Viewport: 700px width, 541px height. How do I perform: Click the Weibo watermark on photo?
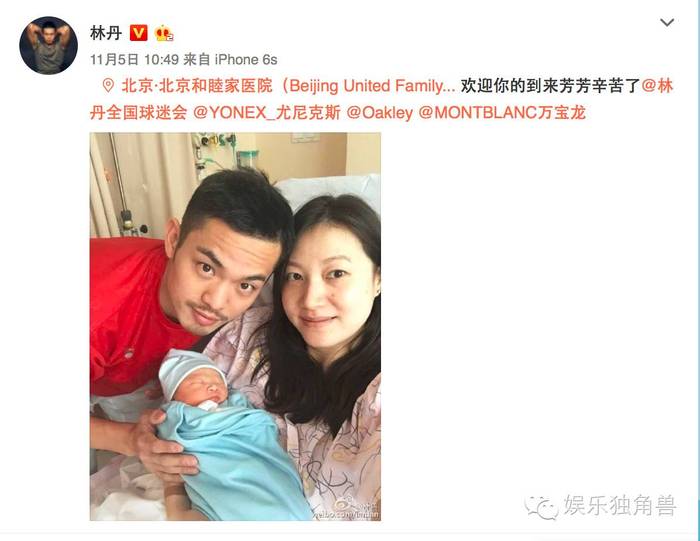pyautogui.click(x=347, y=510)
